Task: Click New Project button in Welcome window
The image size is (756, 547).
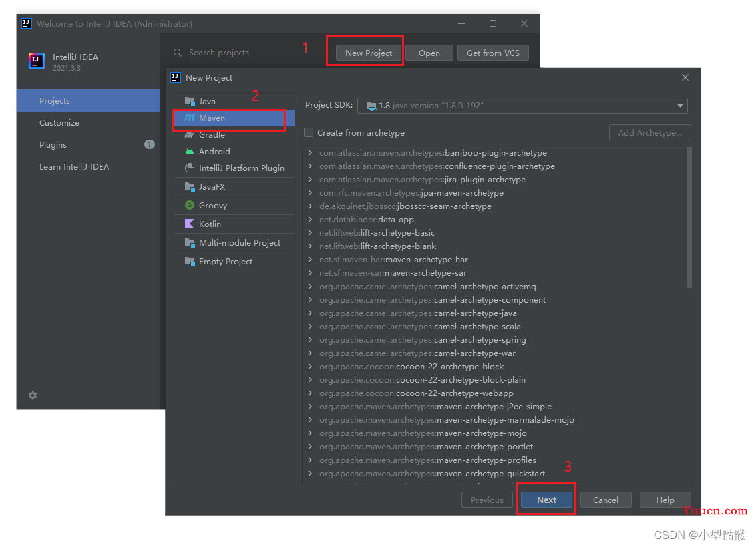Action: point(369,53)
